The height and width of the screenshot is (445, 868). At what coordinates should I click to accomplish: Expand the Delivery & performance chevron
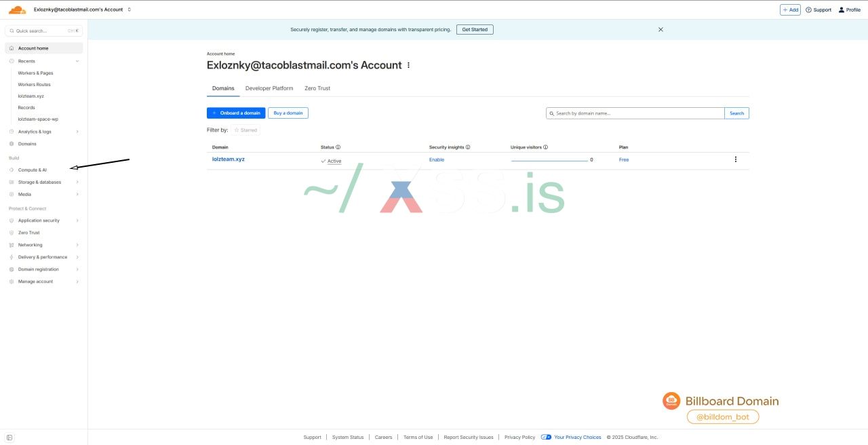click(77, 257)
